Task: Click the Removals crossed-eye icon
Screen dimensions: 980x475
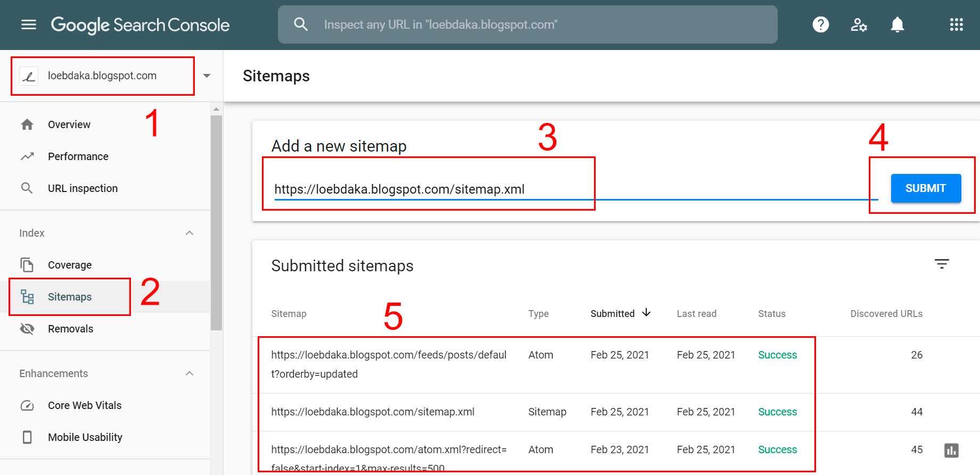Action: coord(27,329)
